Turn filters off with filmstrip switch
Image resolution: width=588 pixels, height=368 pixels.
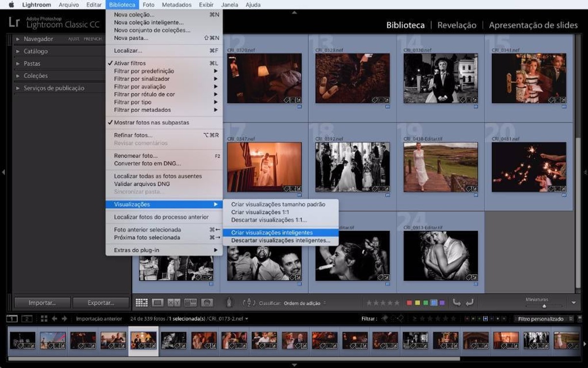tap(580, 319)
